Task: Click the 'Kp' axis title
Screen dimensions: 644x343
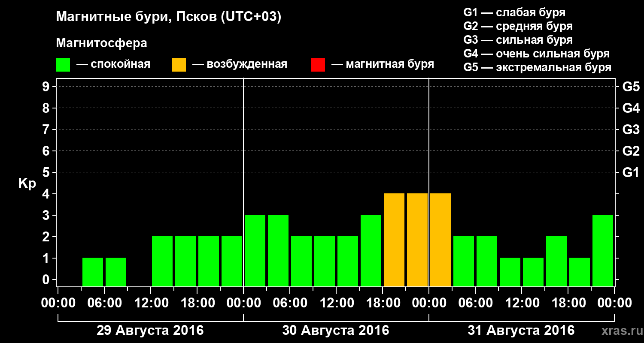Action: (x=27, y=184)
